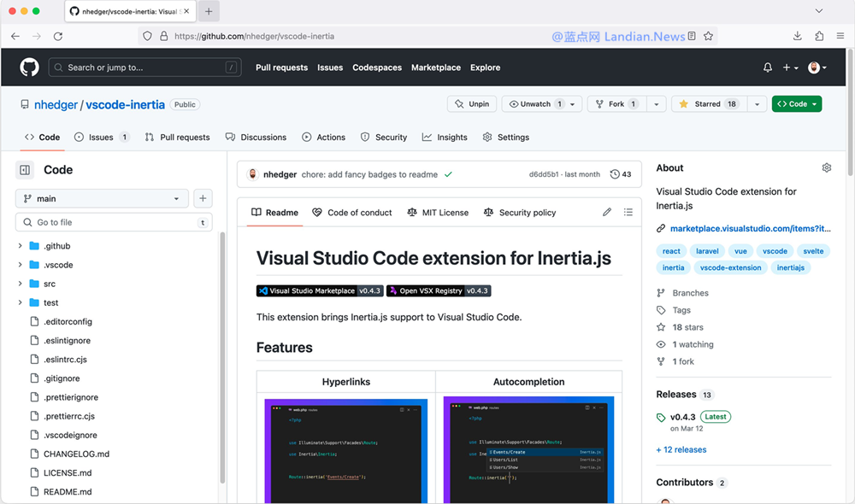
Task: Click the vscode-extension topic tag
Action: [730, 267]
